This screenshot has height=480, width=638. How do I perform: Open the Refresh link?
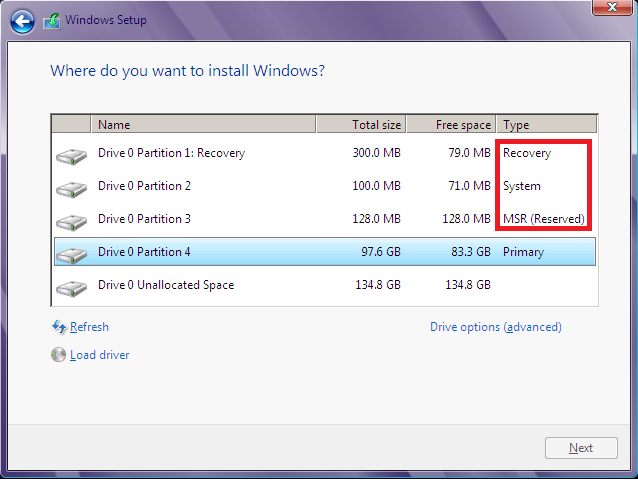coord(89,327)
